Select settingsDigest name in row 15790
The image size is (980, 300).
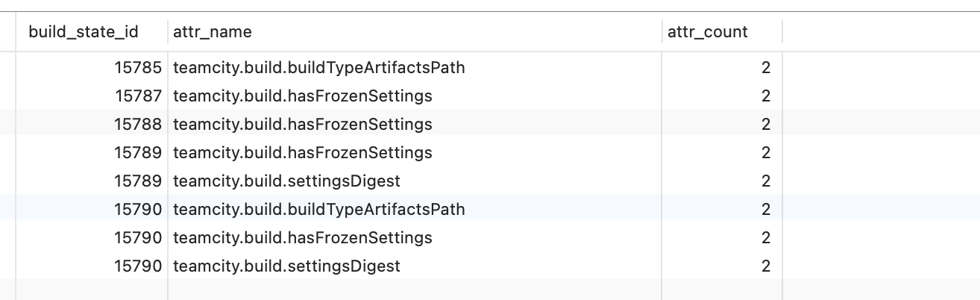(286, 266)
